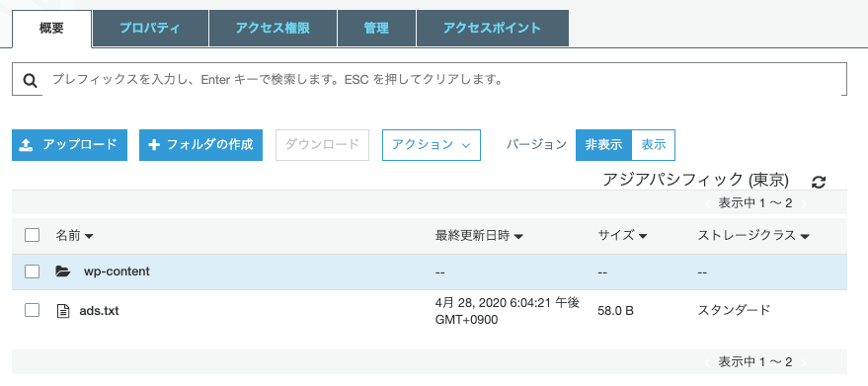Go to previous page arrow in bottom pagination
This screenshot has width=868, height=386.
pyautogui.click(x=708, y=362)
